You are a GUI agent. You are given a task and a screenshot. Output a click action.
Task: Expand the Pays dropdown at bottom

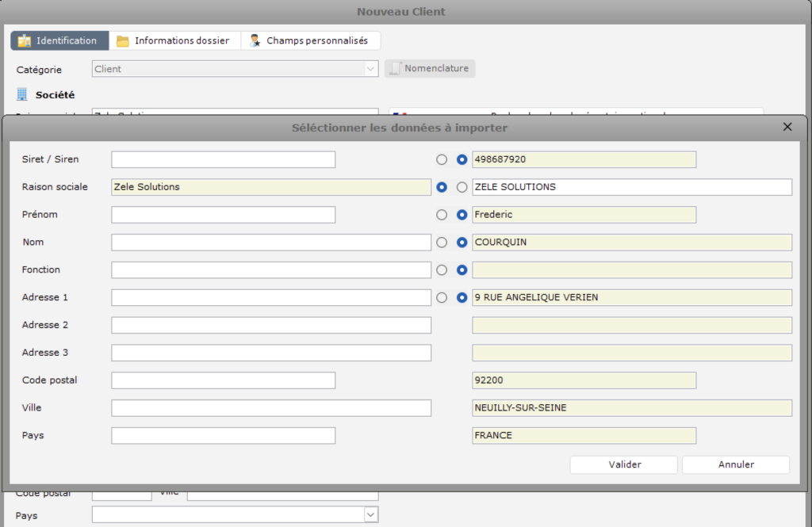coord(370,515)
